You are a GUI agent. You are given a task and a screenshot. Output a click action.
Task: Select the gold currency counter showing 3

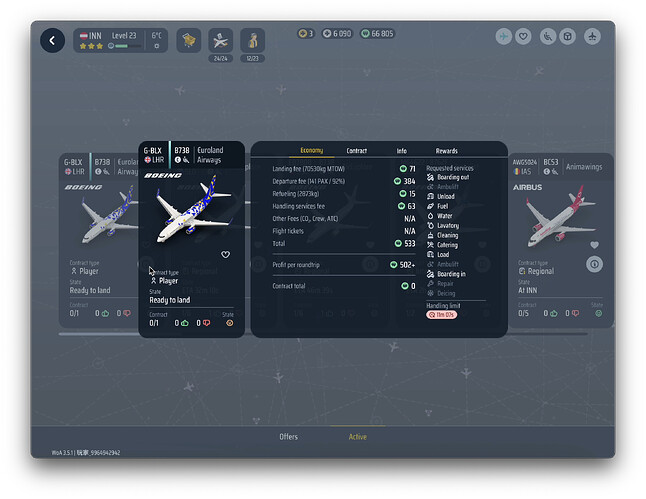click(306, 33)
